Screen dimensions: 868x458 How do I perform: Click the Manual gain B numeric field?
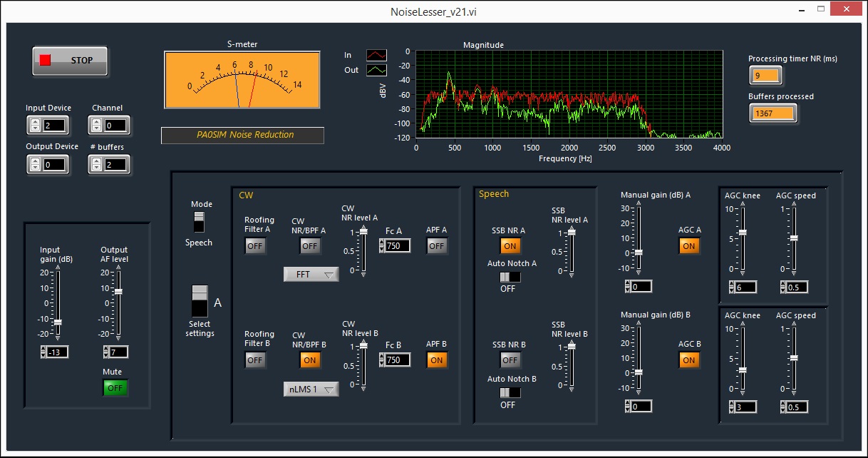tap(641, 407)
